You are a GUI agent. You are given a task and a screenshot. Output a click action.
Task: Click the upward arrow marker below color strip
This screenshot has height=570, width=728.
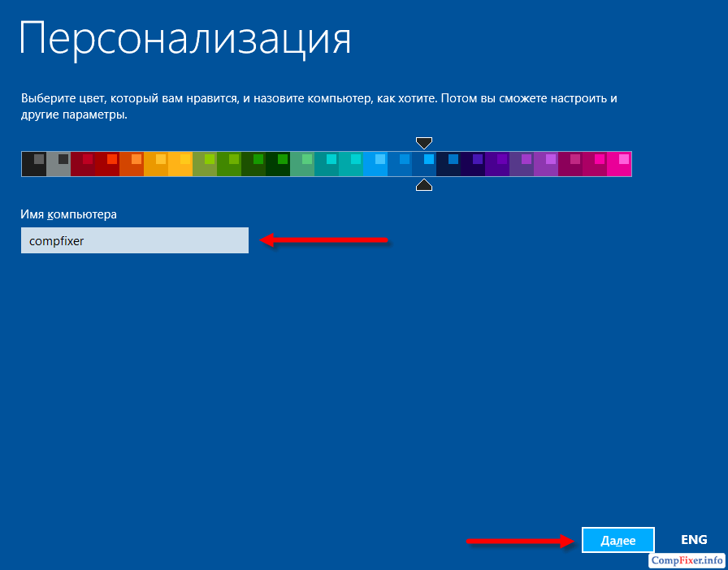pyautogui.click(x=424, y=186)
